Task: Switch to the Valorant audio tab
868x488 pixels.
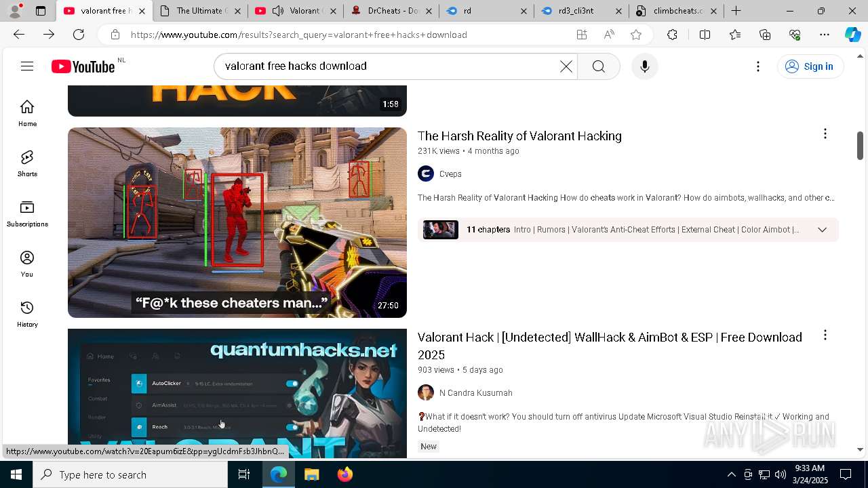Action: coord(296,11)
